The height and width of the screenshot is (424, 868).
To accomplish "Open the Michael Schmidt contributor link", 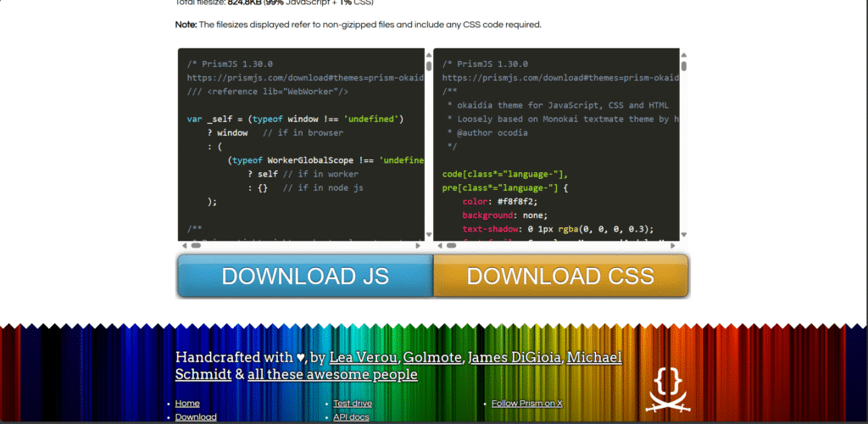I will tap(593, 357).
